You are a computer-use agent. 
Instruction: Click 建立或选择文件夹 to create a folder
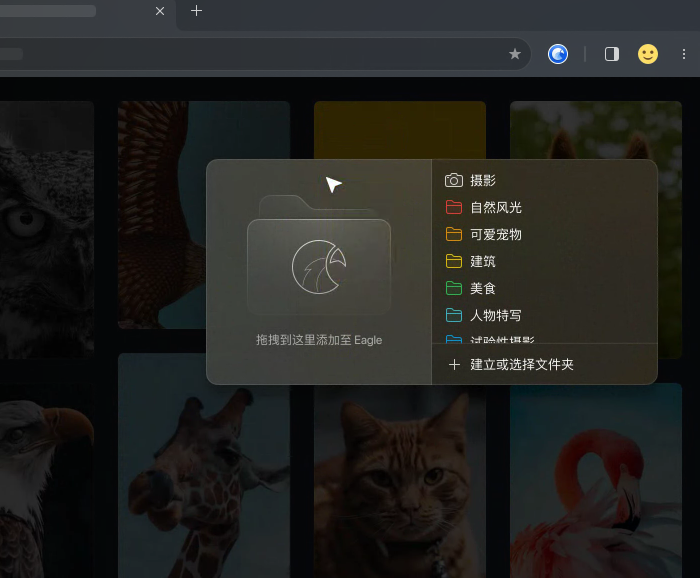tap(521, 365)
